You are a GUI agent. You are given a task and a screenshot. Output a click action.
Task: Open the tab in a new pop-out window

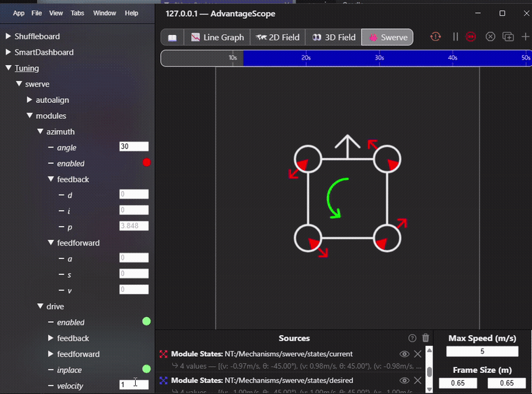tap(508, 36)
